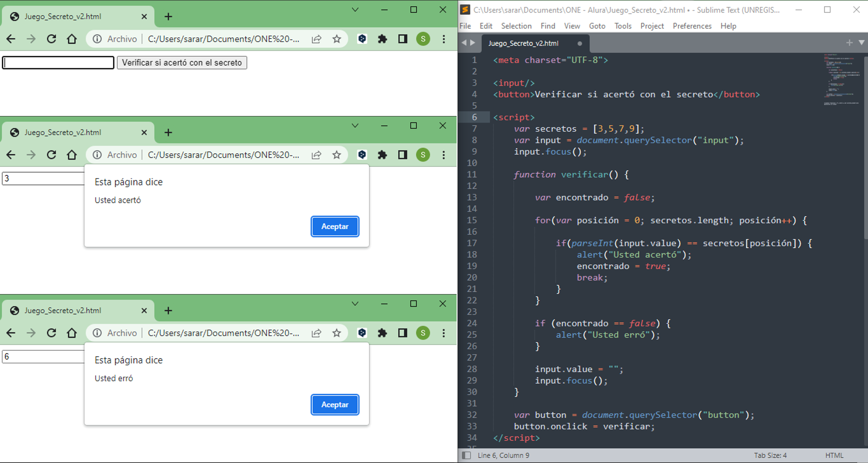Image resolution: width=868 pixels, height=463 pixels.
Task: Go back in the top browser window
Action: point(11,39)
